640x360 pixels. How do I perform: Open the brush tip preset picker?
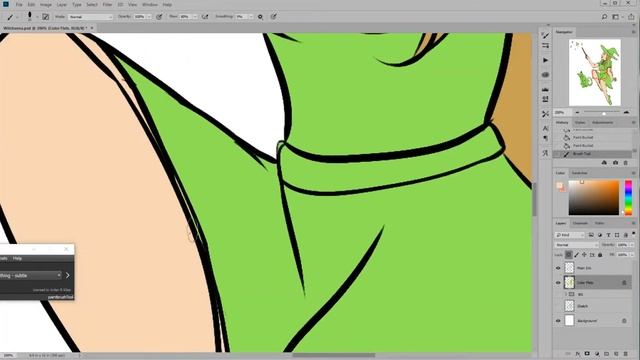[30, 16]
